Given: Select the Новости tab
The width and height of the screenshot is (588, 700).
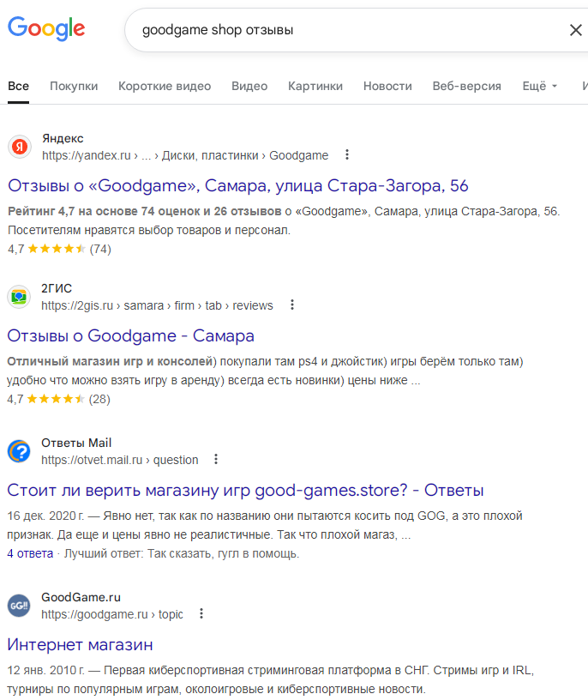Looking at the screenshot, I should 387,86.
